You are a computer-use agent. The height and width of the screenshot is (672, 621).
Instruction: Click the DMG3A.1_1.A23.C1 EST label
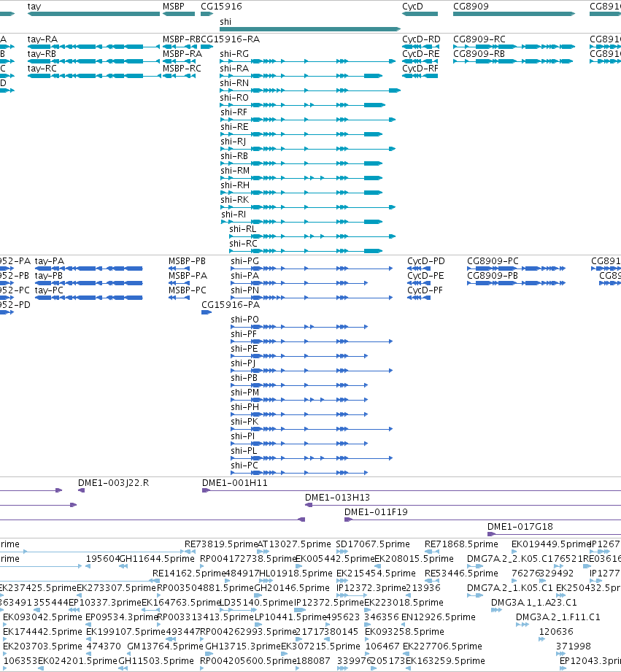534,603
